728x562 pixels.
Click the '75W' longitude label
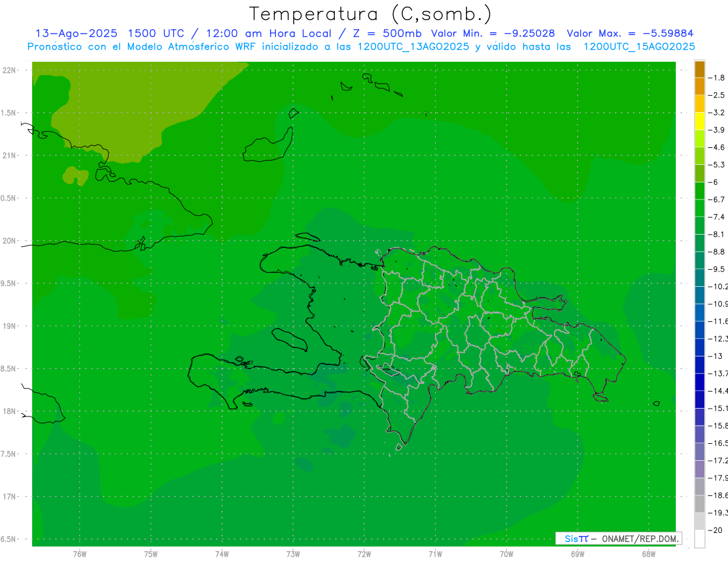point(151,554)
